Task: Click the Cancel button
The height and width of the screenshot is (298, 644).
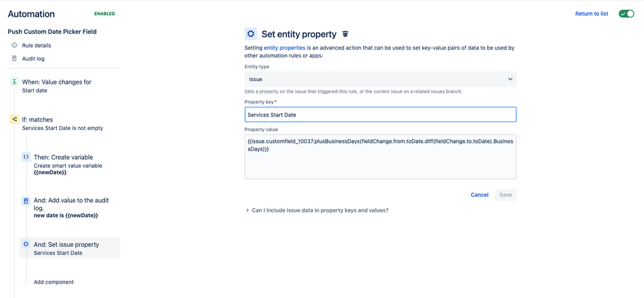Action: click(x=480, y=195)
